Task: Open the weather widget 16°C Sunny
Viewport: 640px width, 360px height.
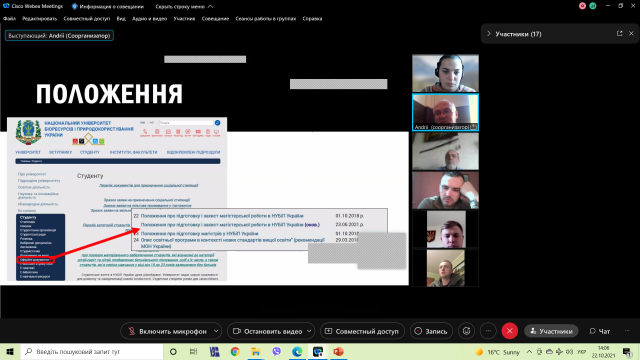Action: (498, 352)
